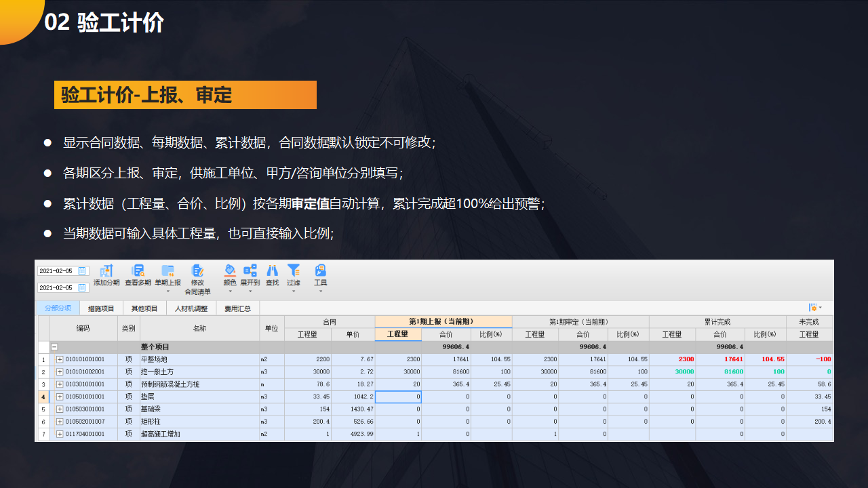Viewport: 868px width, 488px height.
Task: Click the 4923.99 unit price cell
Action: (353, 434)
